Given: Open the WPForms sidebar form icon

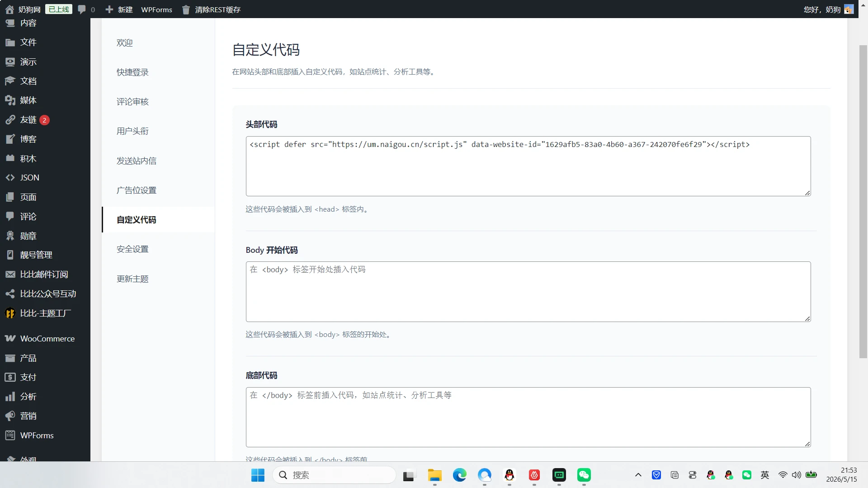Looking at the screenshot, I should (10, 436).
